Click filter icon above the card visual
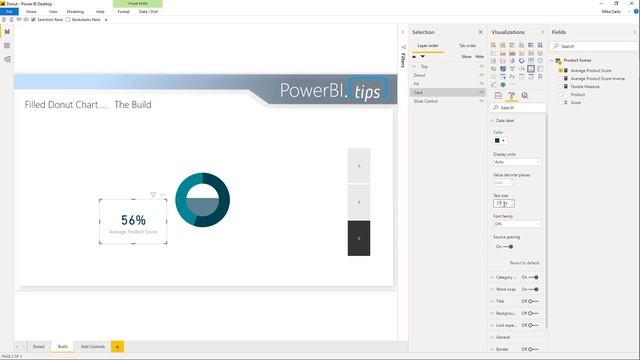 coord(153,195)
